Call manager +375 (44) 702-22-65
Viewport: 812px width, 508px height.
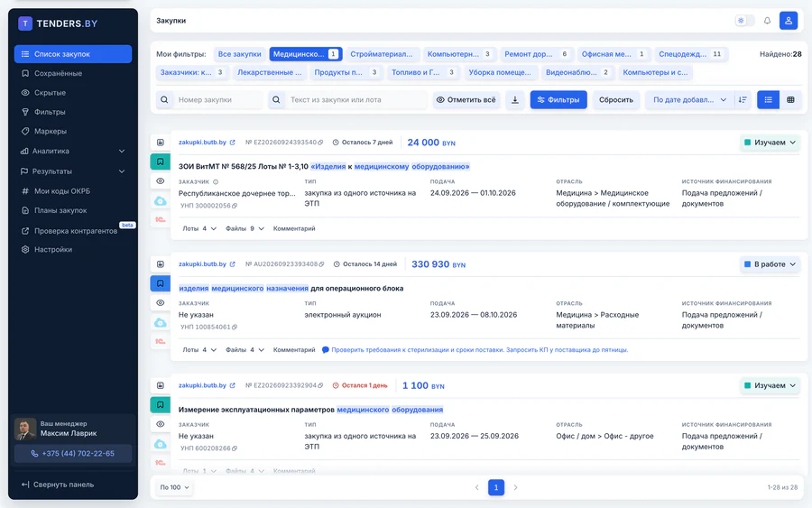(x=73, y=454)
